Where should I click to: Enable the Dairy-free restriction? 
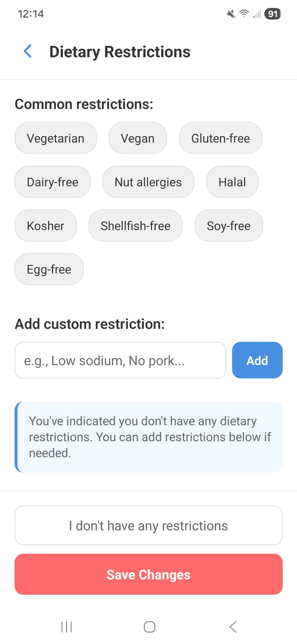coord(53,182)
